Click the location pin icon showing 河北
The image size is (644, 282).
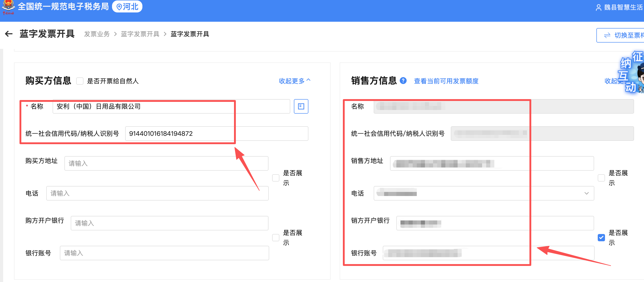point(119,7)
